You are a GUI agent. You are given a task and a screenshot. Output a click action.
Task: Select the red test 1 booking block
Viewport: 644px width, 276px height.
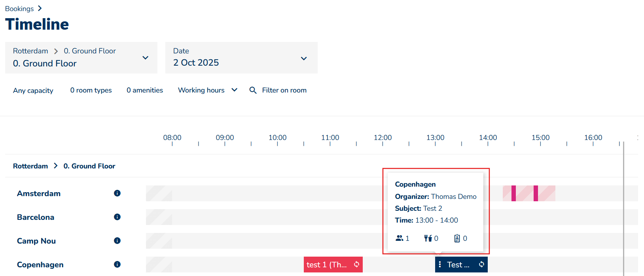(327, 265)
